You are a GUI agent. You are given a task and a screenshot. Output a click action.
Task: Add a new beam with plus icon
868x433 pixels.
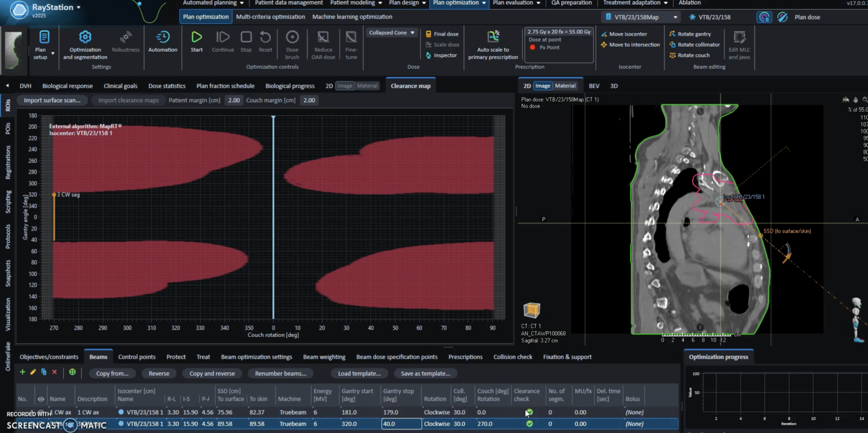(x=22, y=372)
